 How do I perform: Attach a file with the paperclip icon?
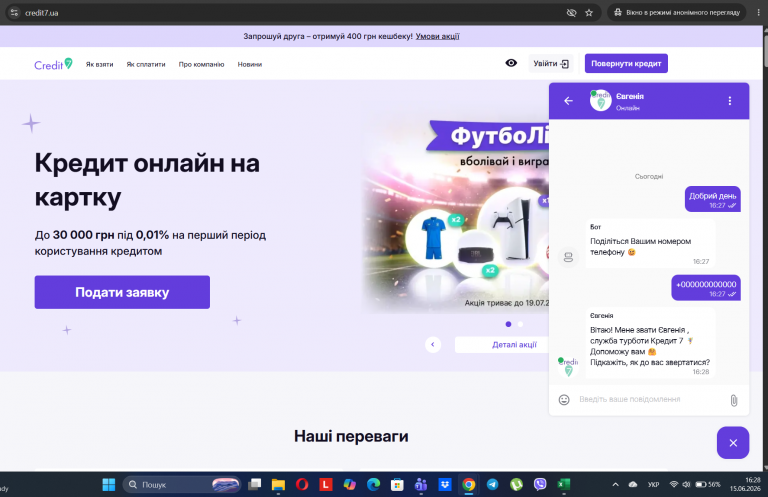click(x=734, y=401)
